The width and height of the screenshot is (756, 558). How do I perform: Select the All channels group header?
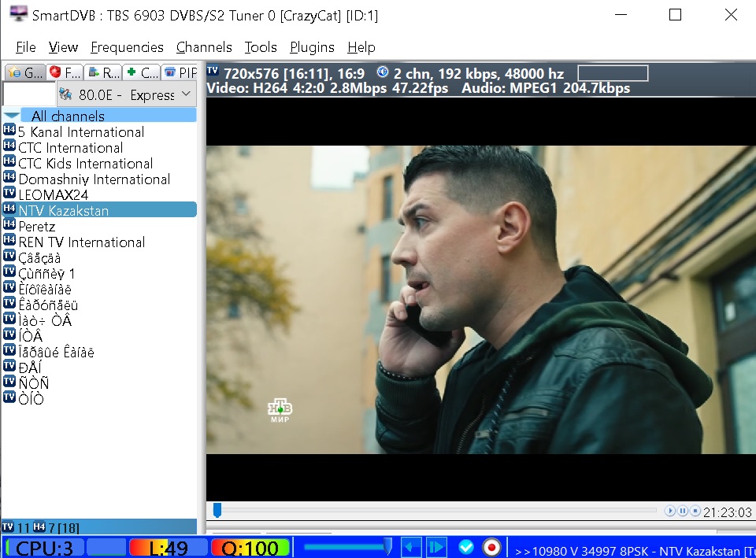pyautogui.click(x=109, y=116)
